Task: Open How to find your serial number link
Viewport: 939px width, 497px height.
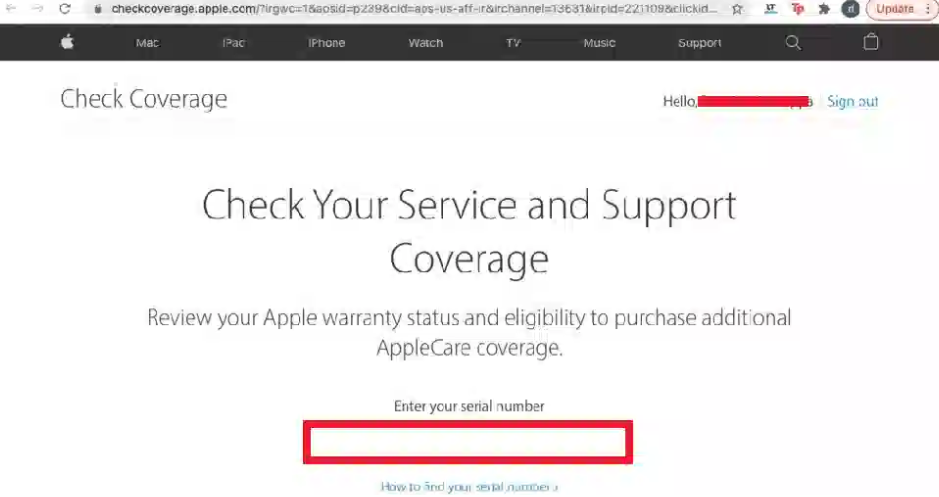Action: tap(469, 487)
